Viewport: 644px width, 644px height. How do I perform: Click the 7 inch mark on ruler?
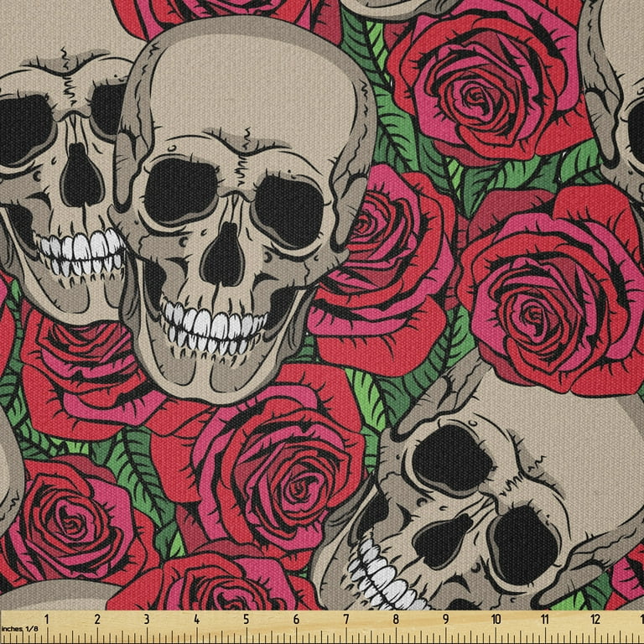[345, 621]
